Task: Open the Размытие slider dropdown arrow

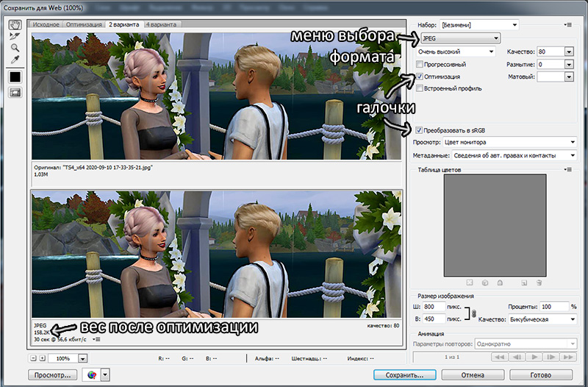Action: (569, 65)
